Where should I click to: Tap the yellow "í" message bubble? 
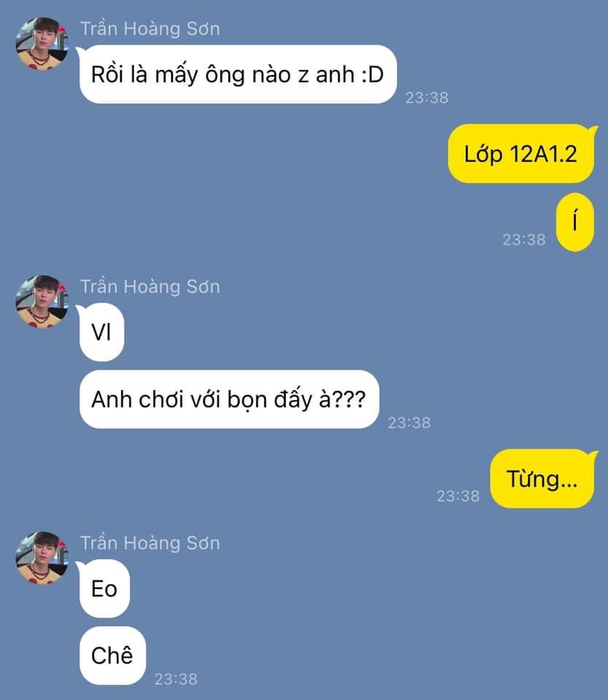(x=575, y=222)
